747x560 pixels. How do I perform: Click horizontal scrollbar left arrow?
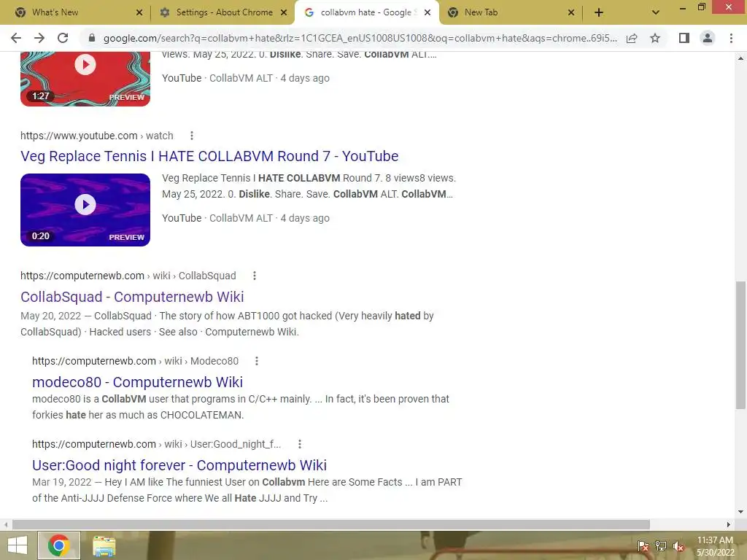tap(6, 524)
